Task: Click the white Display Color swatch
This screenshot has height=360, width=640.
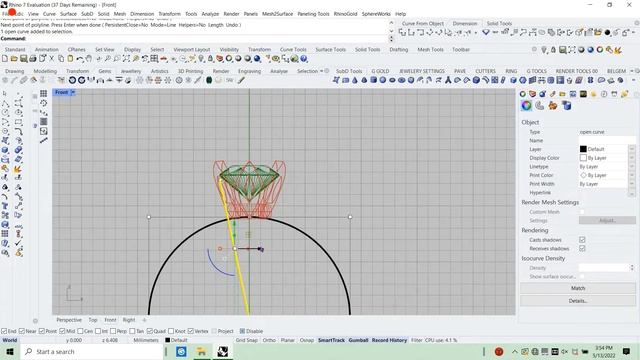Action: (x=583, y=158)
